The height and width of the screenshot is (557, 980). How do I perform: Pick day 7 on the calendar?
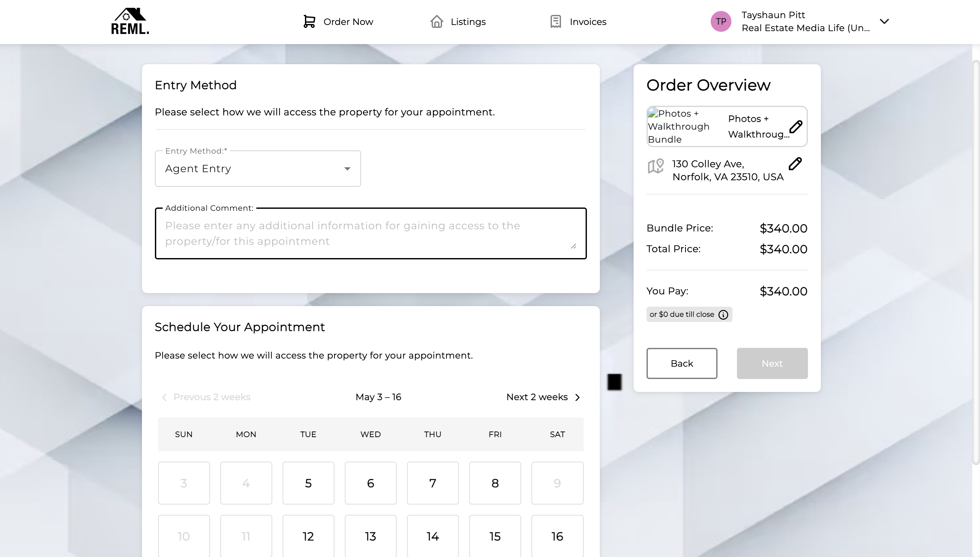point(433,483)
